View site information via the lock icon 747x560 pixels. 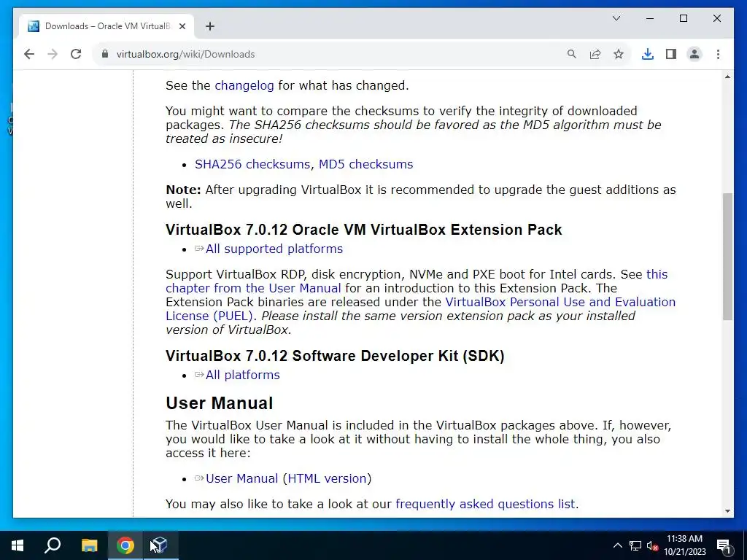tap(105, 54)
